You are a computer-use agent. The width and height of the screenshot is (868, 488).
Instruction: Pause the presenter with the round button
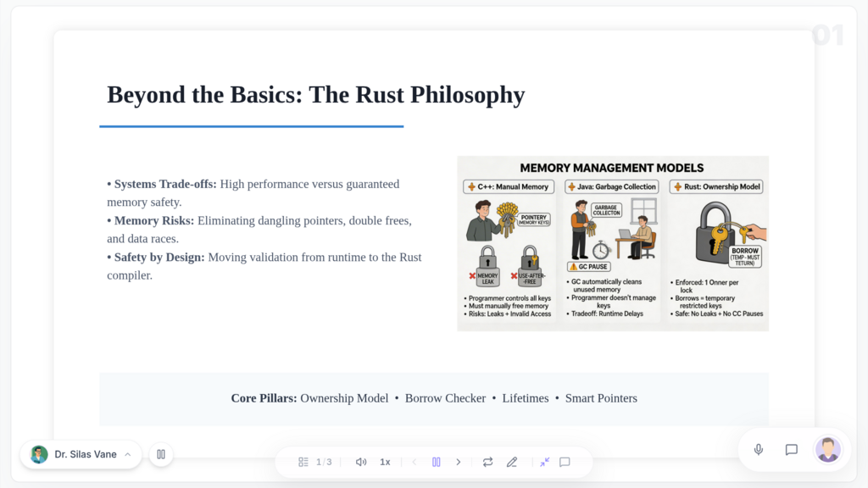pos(161,454)
